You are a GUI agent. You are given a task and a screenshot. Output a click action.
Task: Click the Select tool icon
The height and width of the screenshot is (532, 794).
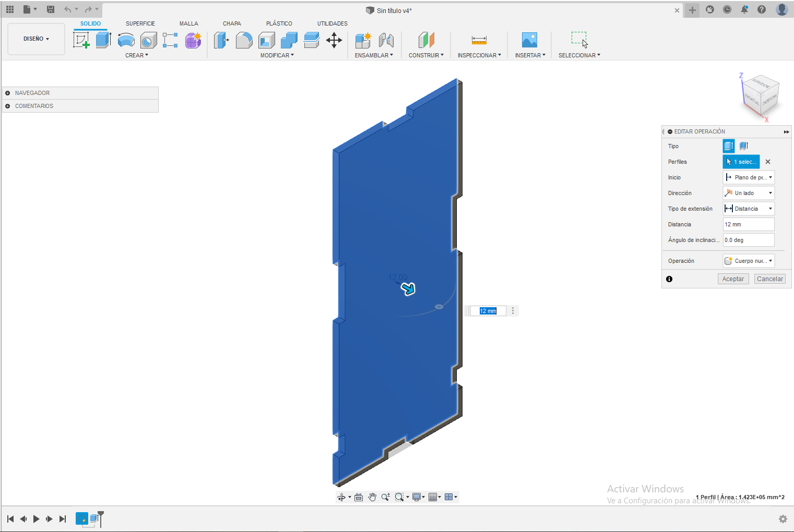click(579, 40)
